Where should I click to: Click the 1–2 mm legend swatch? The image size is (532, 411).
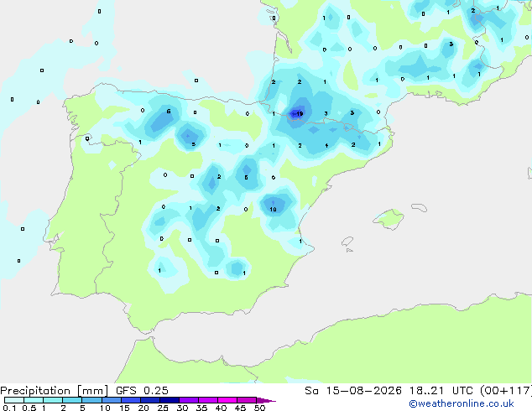point(53,400)
